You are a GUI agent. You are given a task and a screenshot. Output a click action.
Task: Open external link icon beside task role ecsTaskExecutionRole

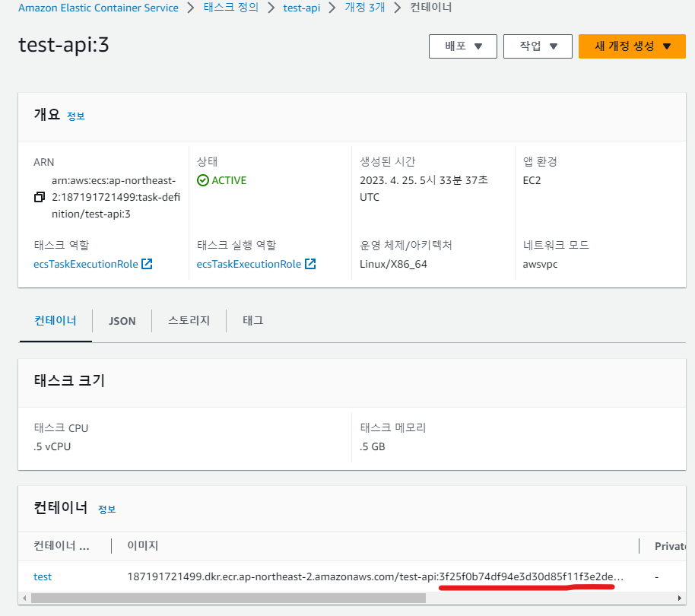147,264
